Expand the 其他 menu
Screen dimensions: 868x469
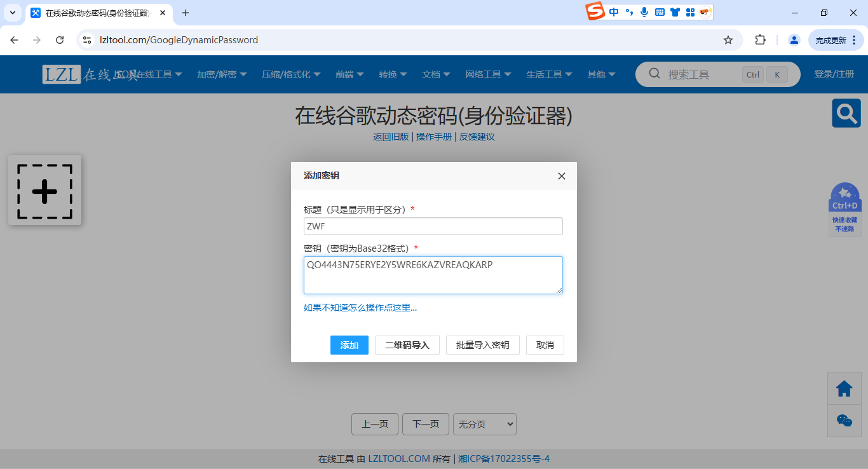tap(601, 74)
